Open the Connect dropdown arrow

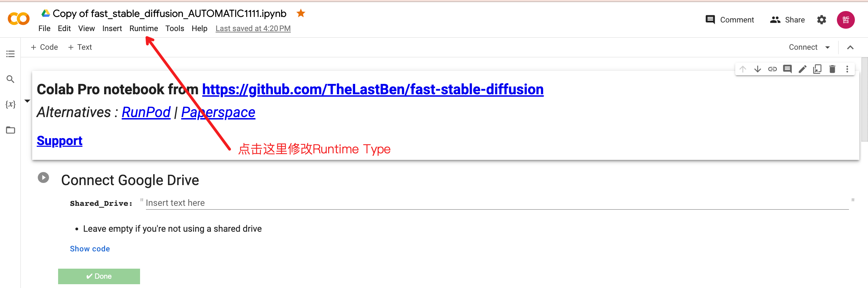point(828,47)
